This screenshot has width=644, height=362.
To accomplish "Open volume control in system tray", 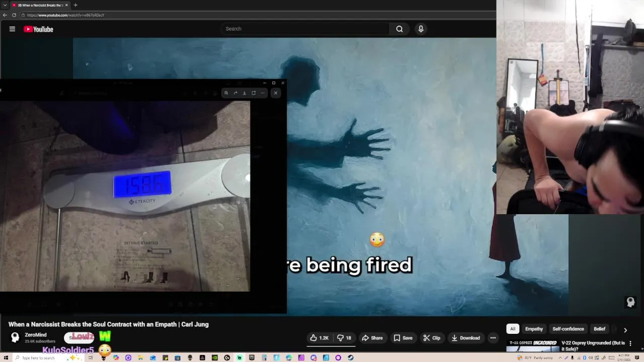I will [591, 357].
